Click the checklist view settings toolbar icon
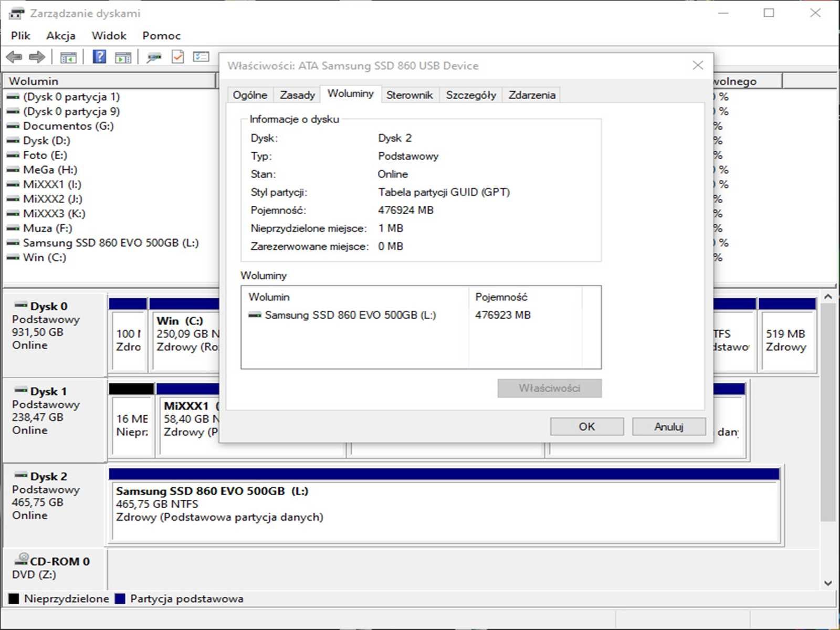 201,57
